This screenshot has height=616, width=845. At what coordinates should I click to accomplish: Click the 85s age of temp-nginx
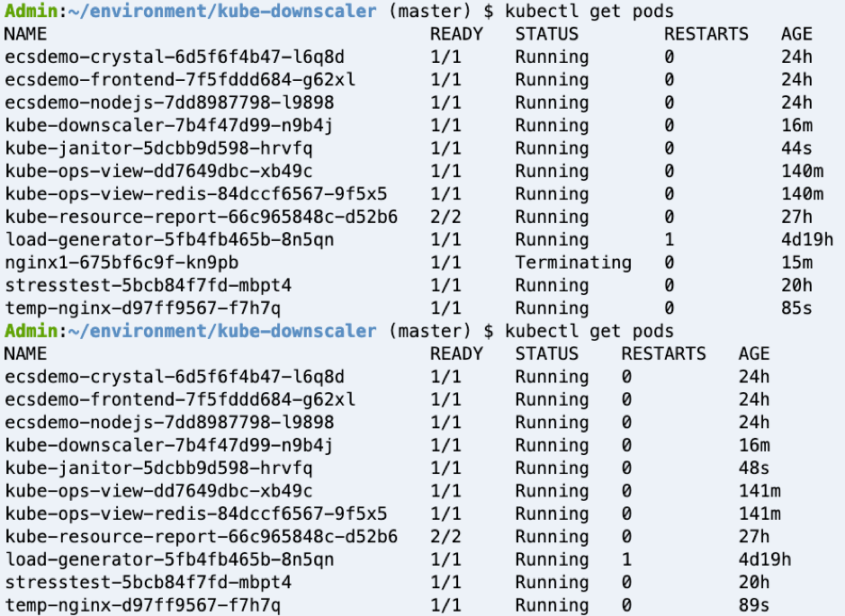pyautogui.click(x=796, y=308)
